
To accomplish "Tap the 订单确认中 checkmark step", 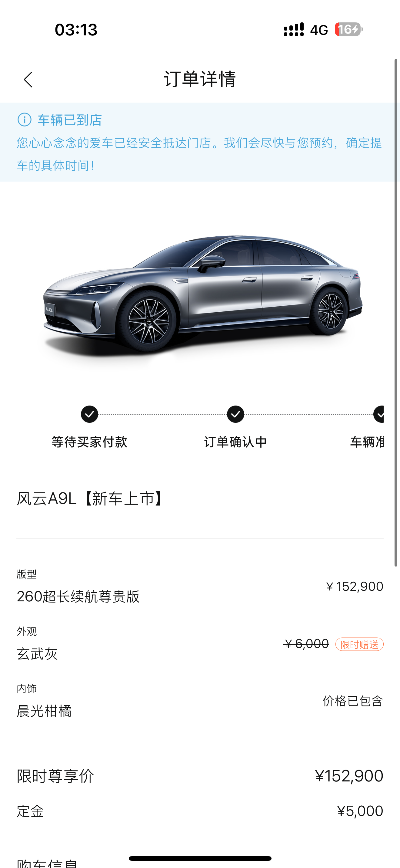I will click(x=235, y=414).
